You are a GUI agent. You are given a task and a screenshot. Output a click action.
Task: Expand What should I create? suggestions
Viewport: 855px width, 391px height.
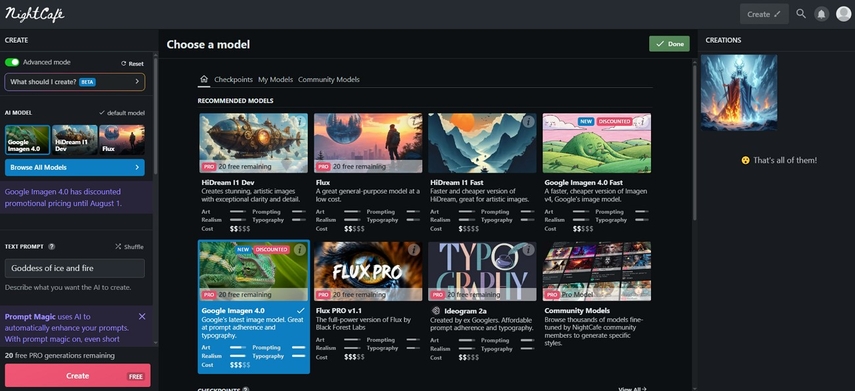click(75, 82)
